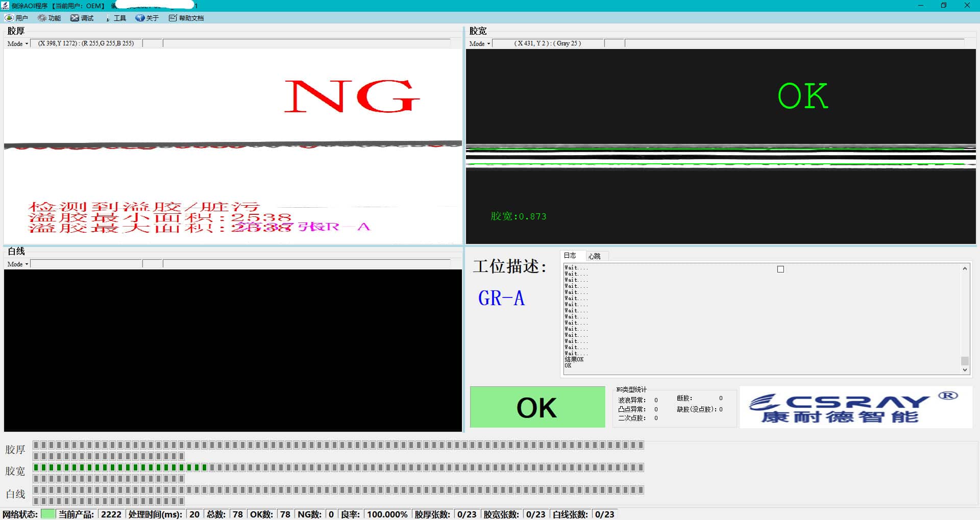The width and height of the screenshot is (980, 520).
Task: Expand Mode dropdown in 胶宽 panel
Action: coord(480,44)
